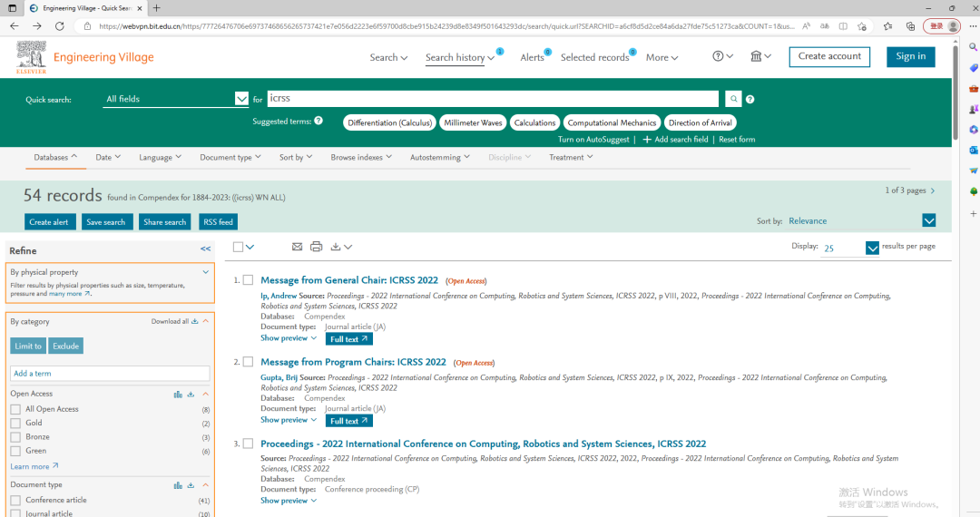This screenshot has height=517, width=980.
Task: Click the Create alert button
Action: pyautogui.click(x=49, y=221)
